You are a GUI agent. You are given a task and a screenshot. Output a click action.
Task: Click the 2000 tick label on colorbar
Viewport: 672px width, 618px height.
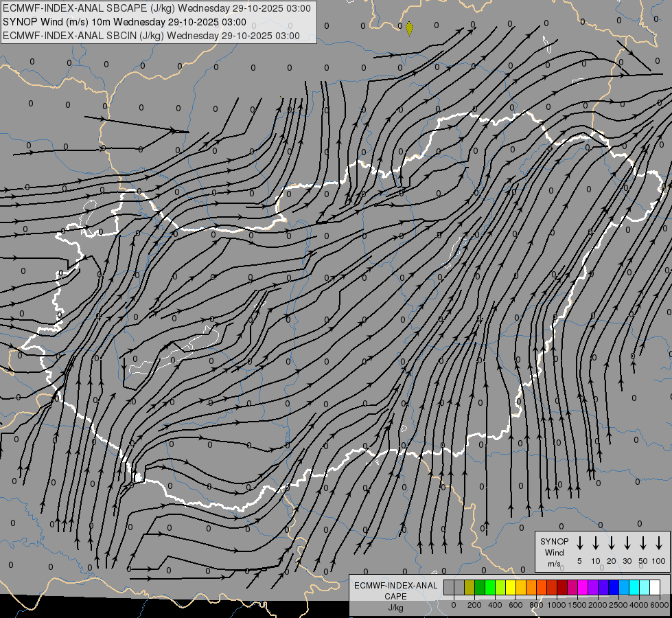click(x=598, y=605)
